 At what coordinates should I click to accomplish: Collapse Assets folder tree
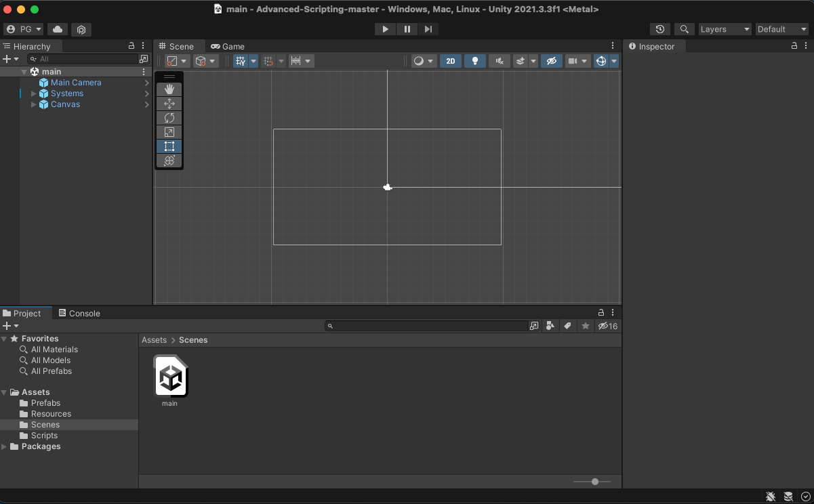coord(5,392)
